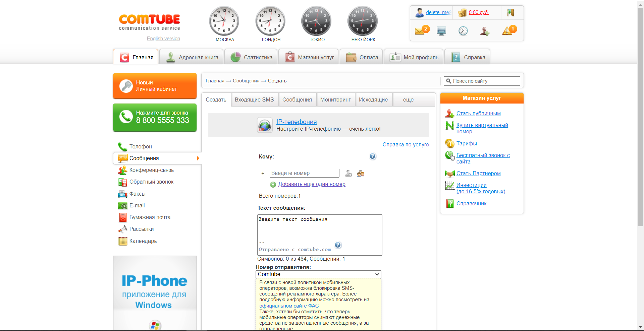644x331 pixels.
Task: Open the Адресная книга main tab
Action: (192, 57)
